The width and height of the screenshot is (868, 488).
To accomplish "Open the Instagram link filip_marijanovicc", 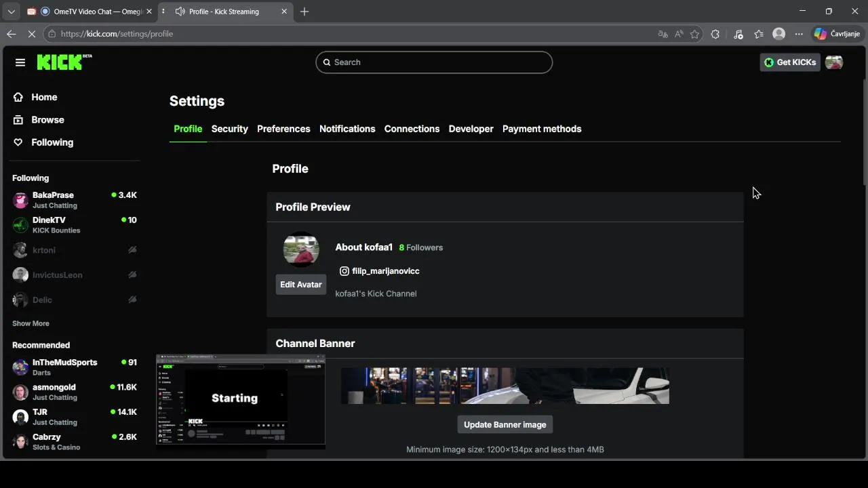I will [x=380, y=271].
